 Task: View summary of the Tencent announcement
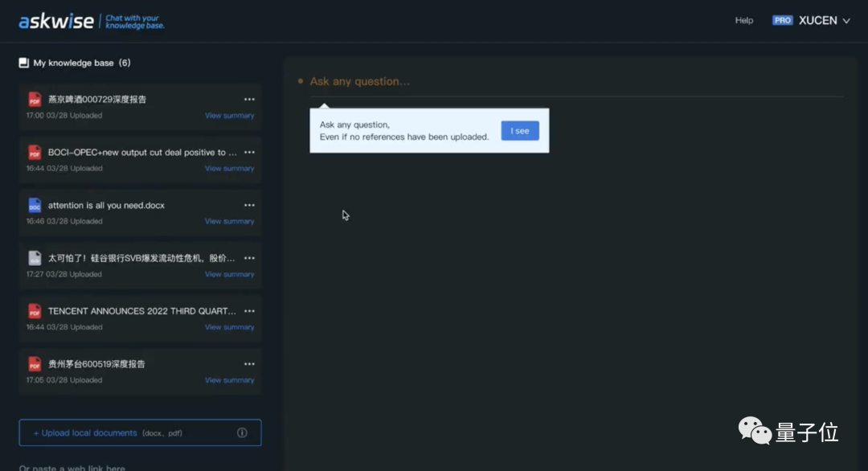click(x=229, y=327)
